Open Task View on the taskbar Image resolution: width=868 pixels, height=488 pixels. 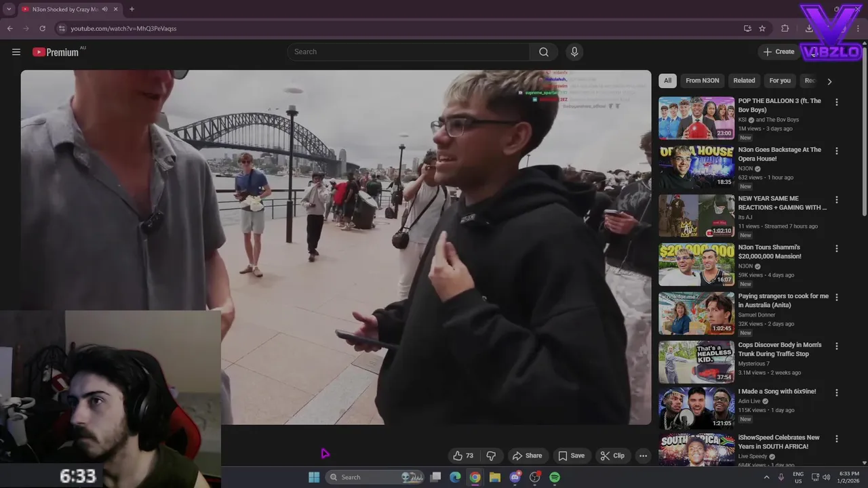click(x=436, y=477)
